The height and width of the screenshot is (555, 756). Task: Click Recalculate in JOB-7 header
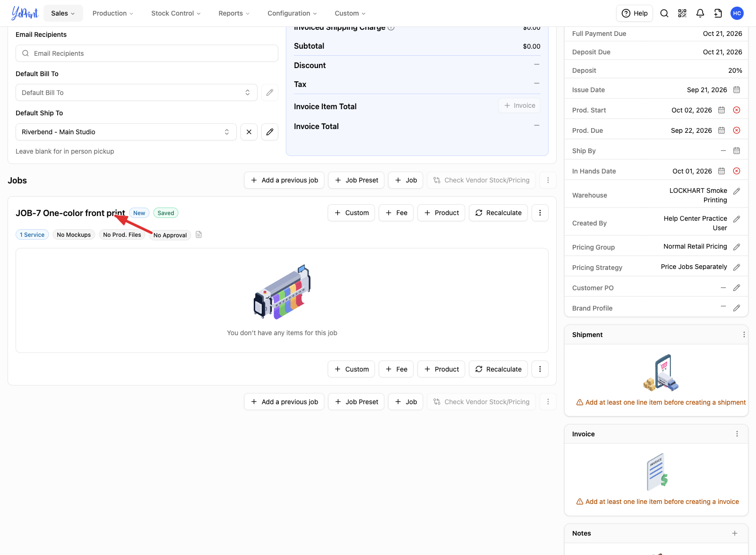(498, 213)
